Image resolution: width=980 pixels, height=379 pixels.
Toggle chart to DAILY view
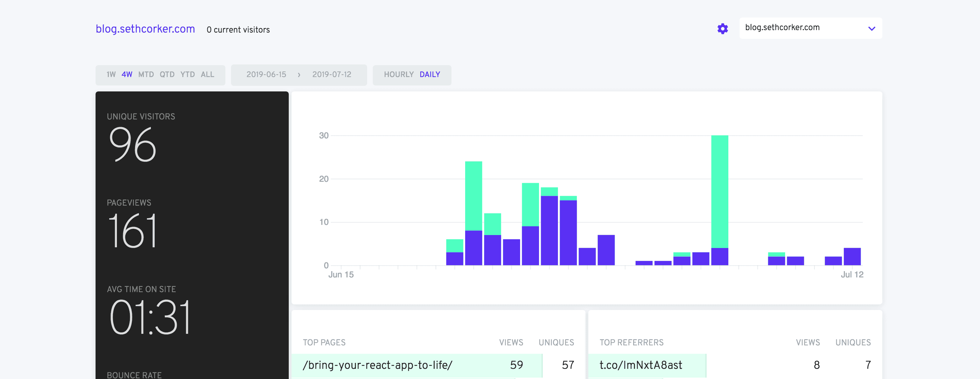pos(429,75)
